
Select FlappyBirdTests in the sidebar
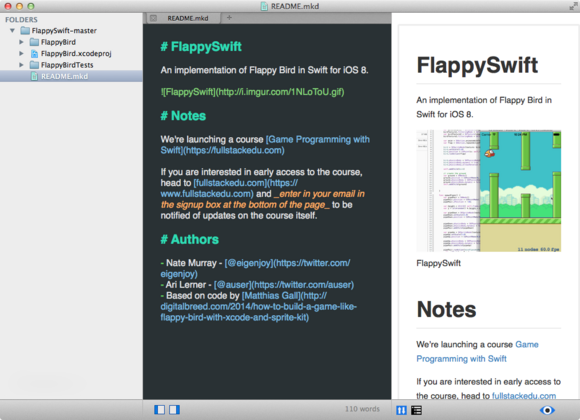pyautogui.click(x=67, y=65)
